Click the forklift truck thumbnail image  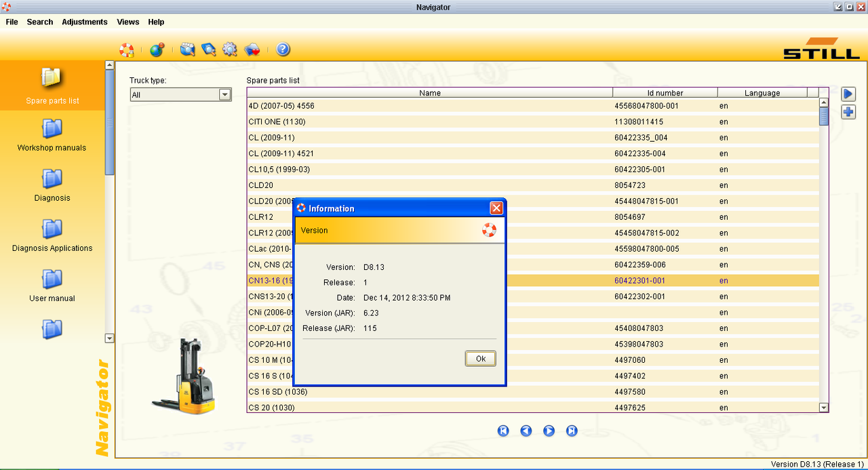pyautogui.click(x=184, y=377)
